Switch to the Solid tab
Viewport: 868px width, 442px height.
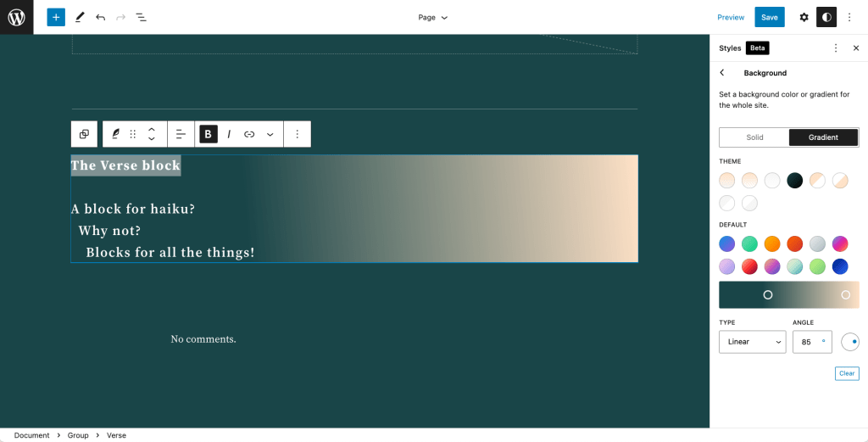(x=754, y=137)
